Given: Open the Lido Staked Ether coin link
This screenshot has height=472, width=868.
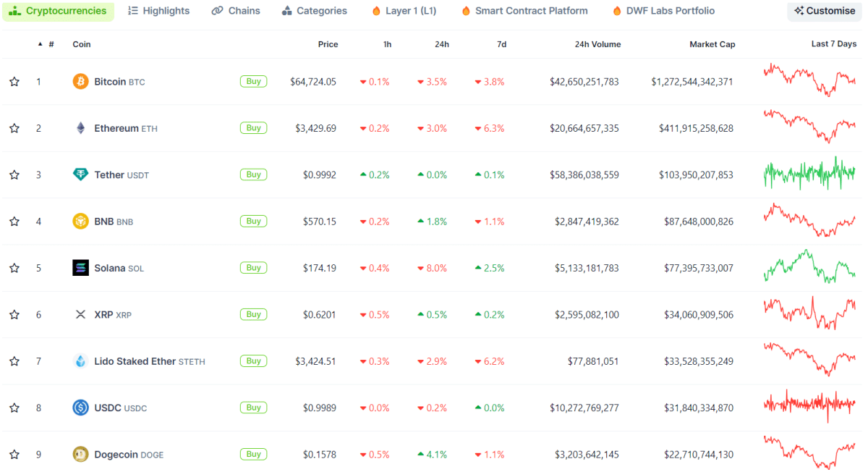Looking at the screenshot, I should pos(135,361).
